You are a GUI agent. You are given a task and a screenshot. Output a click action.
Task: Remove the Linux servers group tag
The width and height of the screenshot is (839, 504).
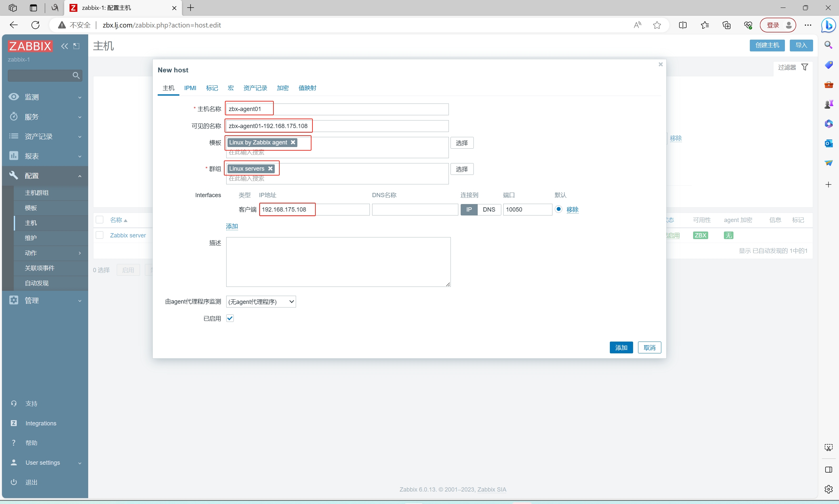pyautogui.click(x=270, y=168)
